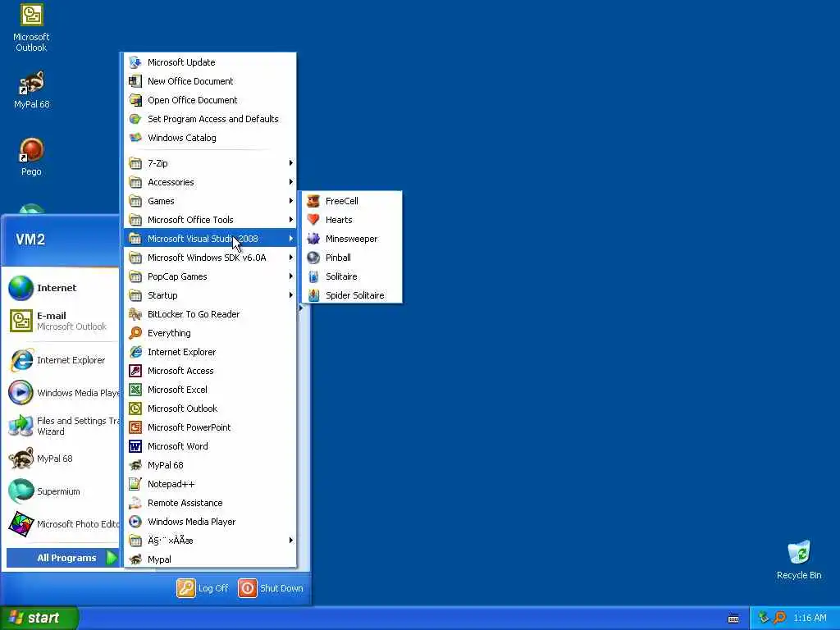The height and width of the screenshot is (630, 840).
Task: Click the Everything tray icon in taskbar
Action: tap(780, 618)
